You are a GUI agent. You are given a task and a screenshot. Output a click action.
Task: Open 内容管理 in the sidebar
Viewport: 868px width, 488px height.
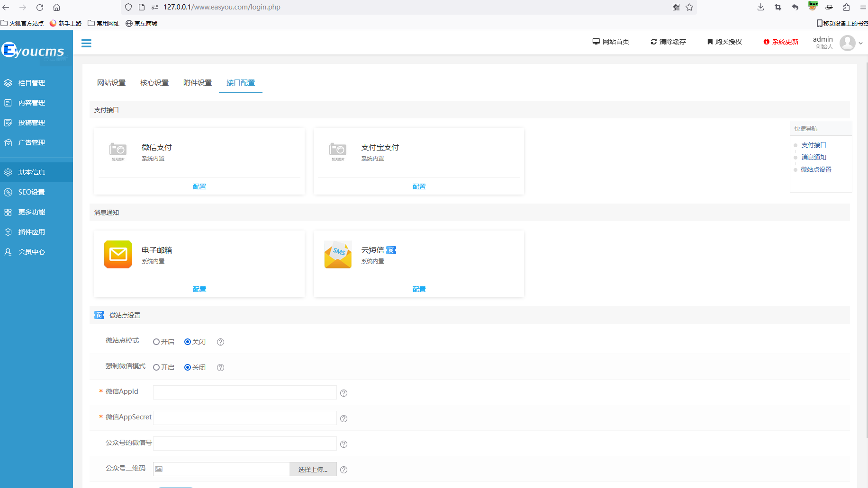point(36,103)
